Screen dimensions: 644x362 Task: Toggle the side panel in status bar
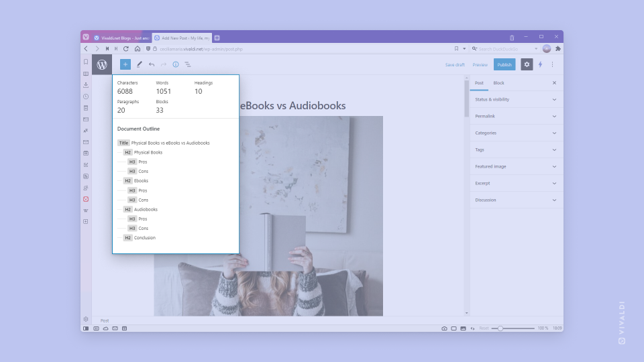(86, 328)
